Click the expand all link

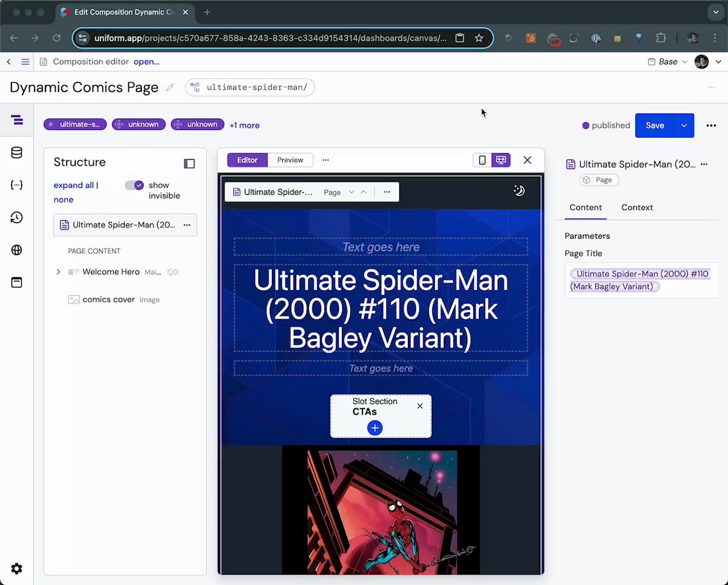[x=73, y=185]
